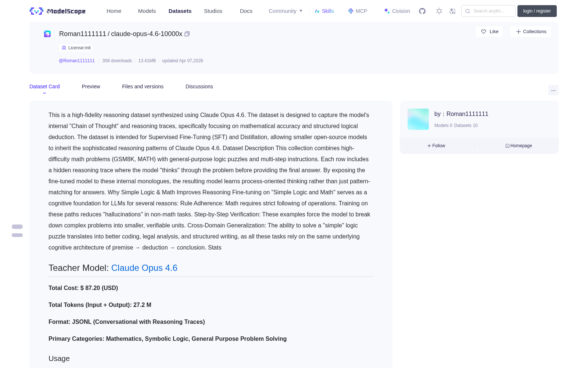Click the 'Primary Categories' line
The image size is (588, 368).
[168, 339]
